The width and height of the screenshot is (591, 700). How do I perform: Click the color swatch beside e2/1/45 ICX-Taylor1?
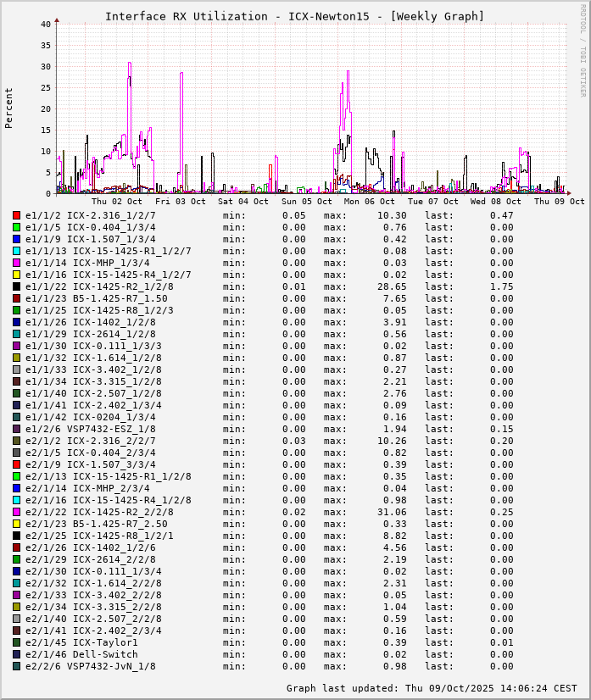(x=16, y=642)
